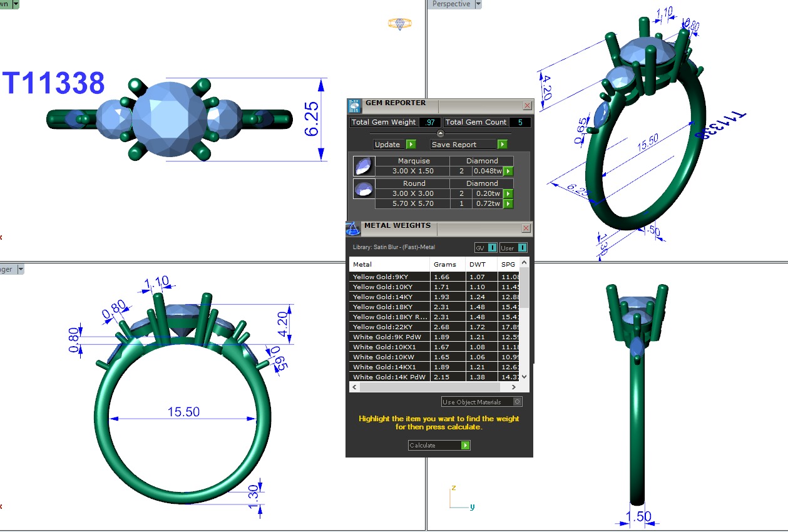Click the Metal Weights scale icon
The image size is (788, 532).
(x=353, y=228)
